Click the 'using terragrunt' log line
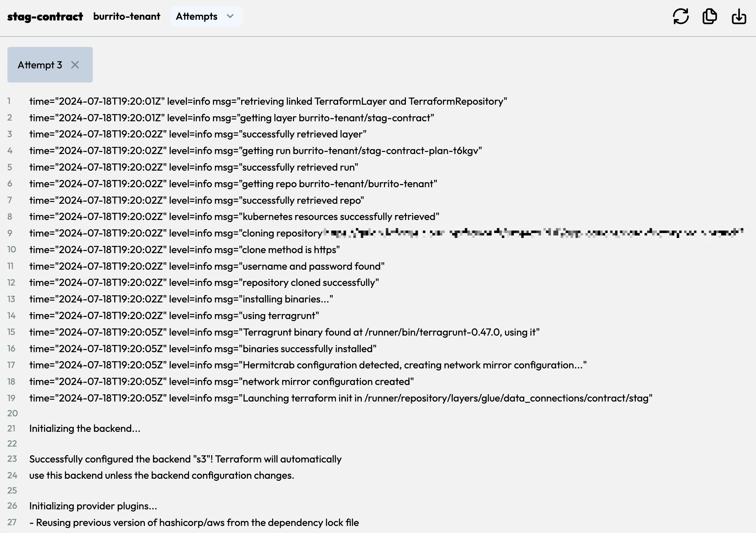The height and width of the screenshot is (533, 756). click(174, 315)
